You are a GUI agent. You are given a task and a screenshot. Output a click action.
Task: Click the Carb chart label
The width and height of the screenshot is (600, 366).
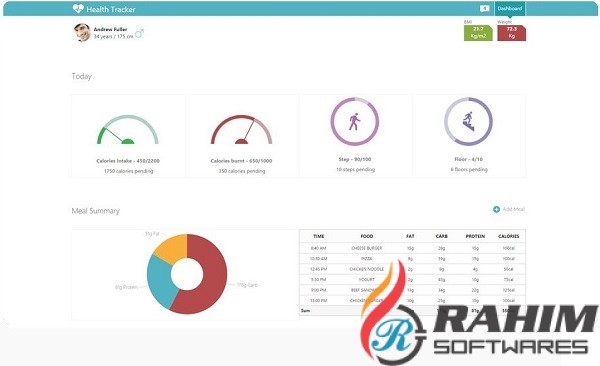click(x=248, y=285)
